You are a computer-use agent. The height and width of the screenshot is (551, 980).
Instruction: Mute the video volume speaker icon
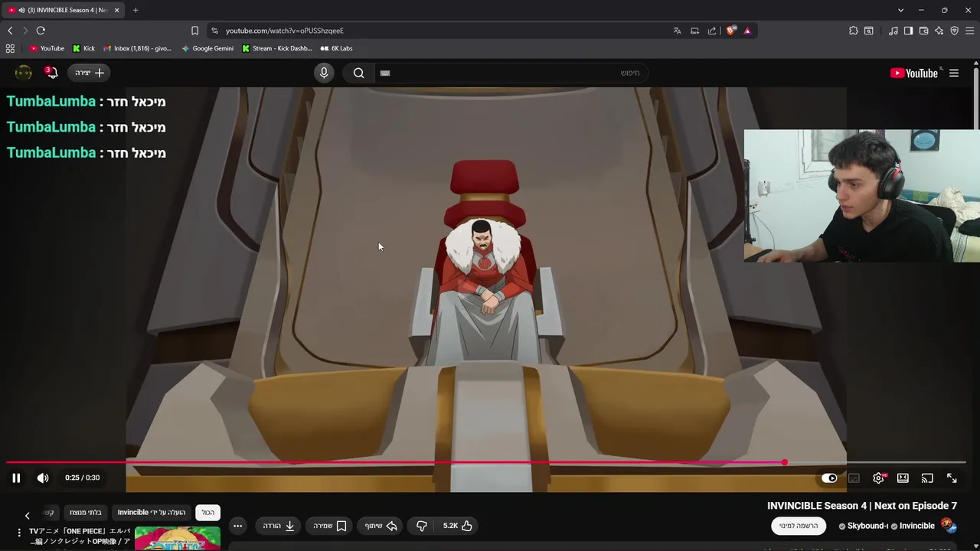[x=43, y=478]
